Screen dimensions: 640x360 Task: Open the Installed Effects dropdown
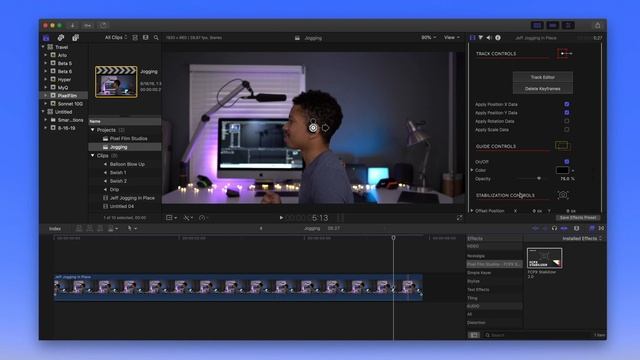[582, 238]
